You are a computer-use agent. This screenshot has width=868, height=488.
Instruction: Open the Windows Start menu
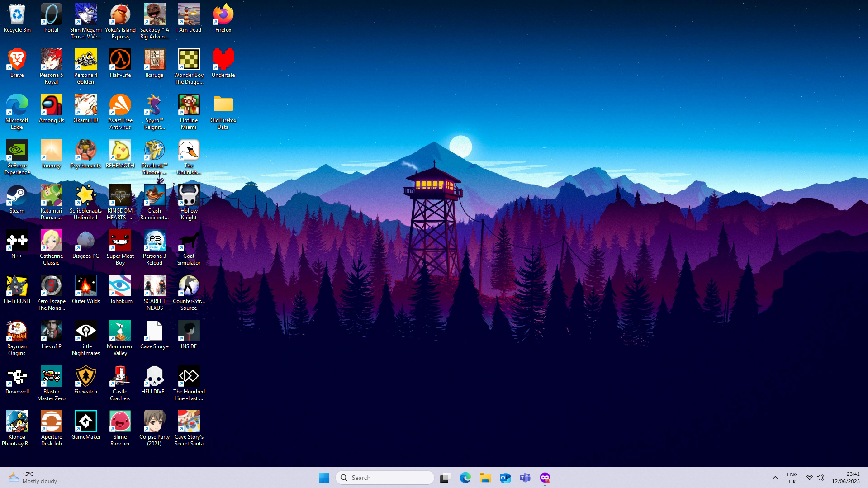point(324,478)
